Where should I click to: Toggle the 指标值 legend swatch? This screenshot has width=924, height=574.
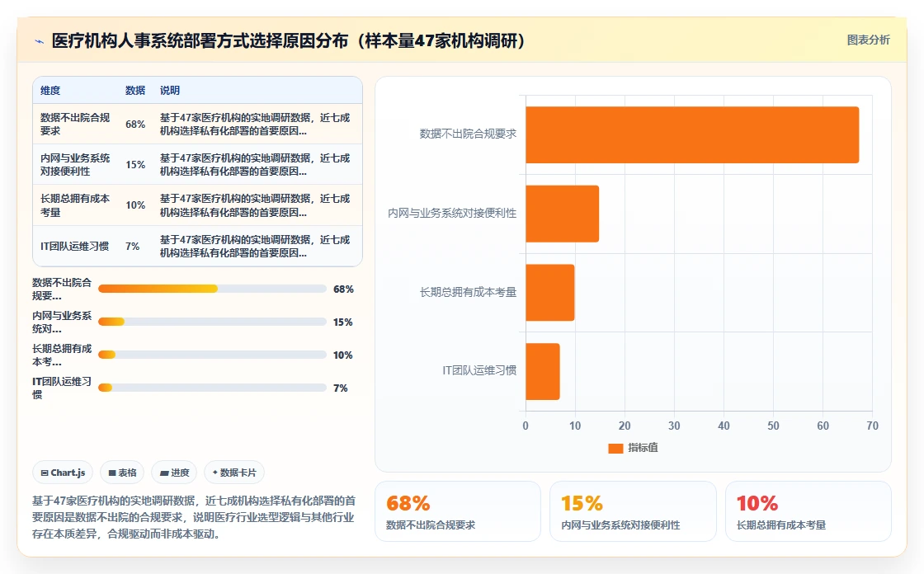(615, 448)
